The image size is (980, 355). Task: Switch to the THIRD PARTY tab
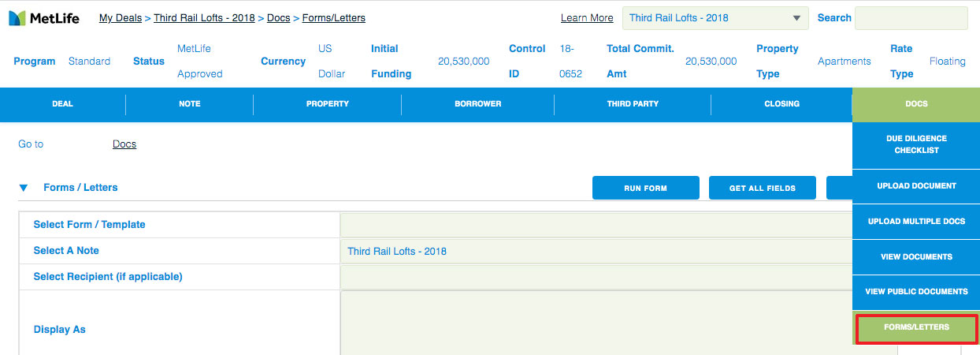(x=633, y=104)
